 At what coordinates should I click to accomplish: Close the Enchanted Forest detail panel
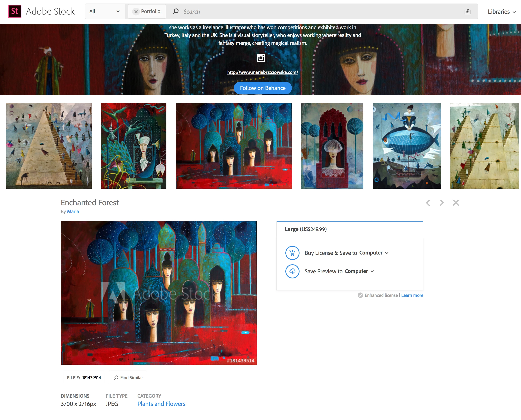(x=456, y=203)
